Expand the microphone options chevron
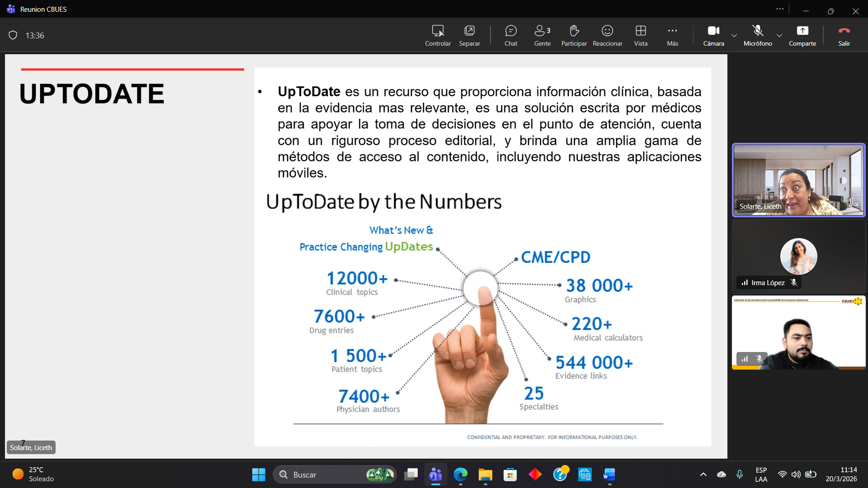The height and width of the screenshot is (488, 868). (x=779, y=35)
